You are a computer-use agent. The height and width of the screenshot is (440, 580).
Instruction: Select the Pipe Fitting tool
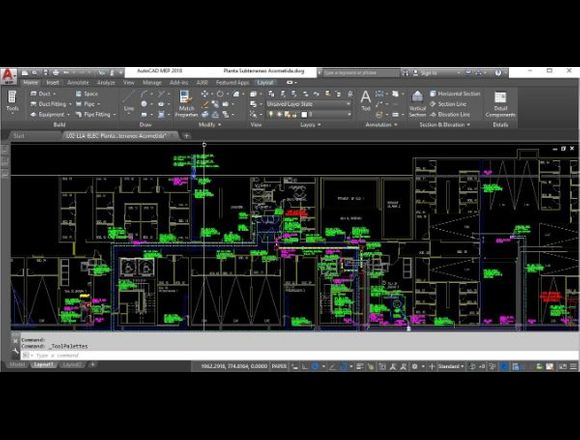tap(93, 115)
